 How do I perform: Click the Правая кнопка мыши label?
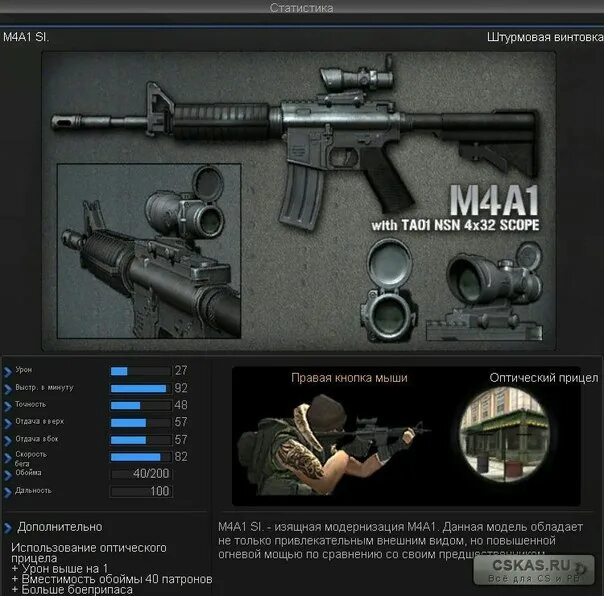tap(349, 378)
